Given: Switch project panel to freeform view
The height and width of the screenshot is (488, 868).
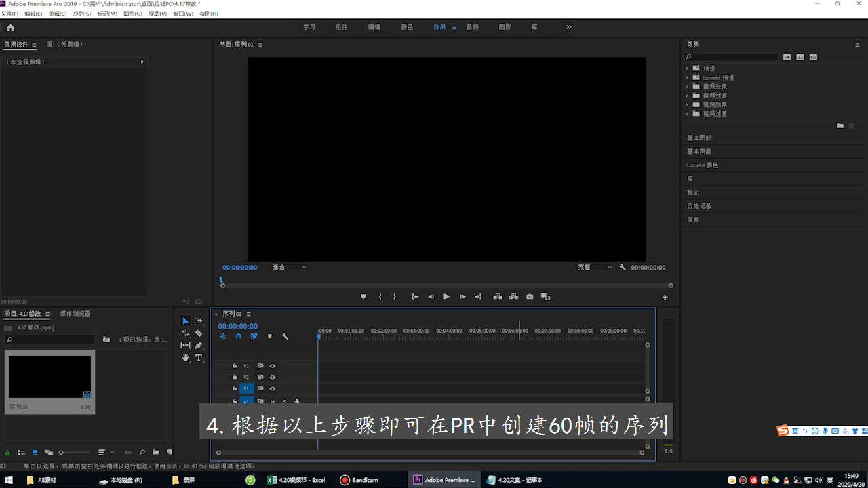Looking at the screenshot, I should (48, 452).
